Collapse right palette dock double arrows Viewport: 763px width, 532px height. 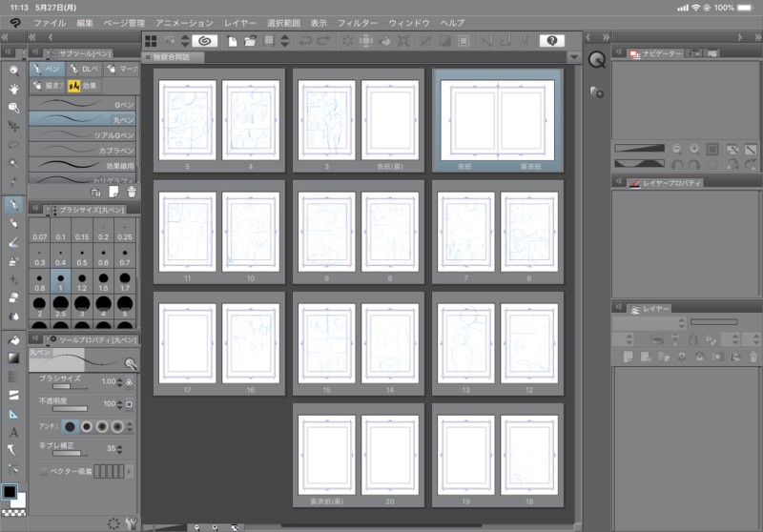click(757, 37)
